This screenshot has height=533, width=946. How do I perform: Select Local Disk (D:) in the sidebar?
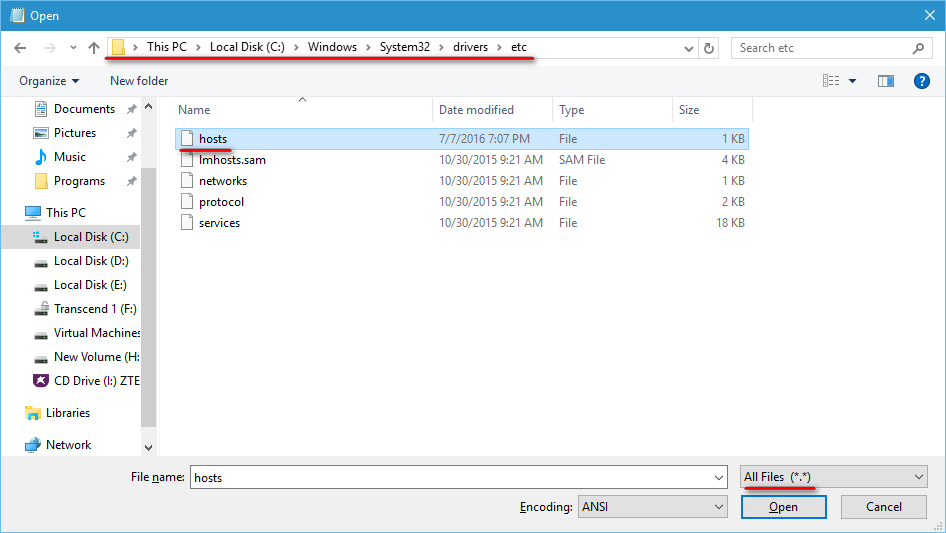click(x=90, y=261)
